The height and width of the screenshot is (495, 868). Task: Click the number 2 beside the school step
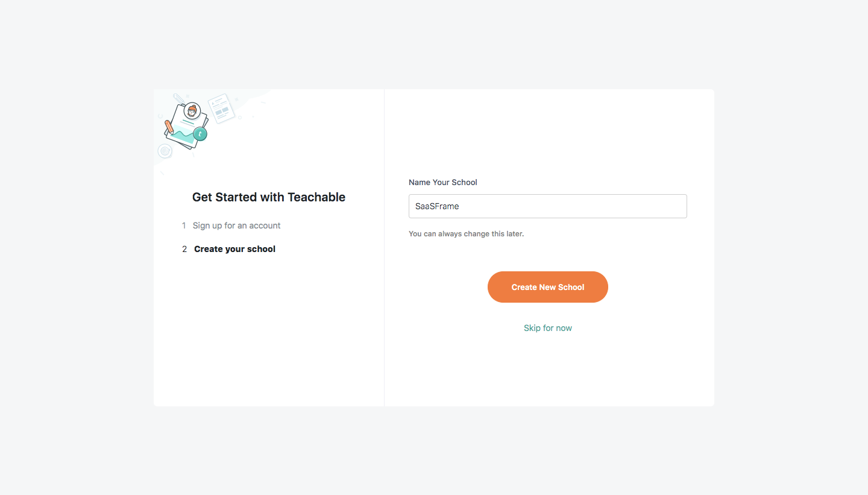(184, 248)
